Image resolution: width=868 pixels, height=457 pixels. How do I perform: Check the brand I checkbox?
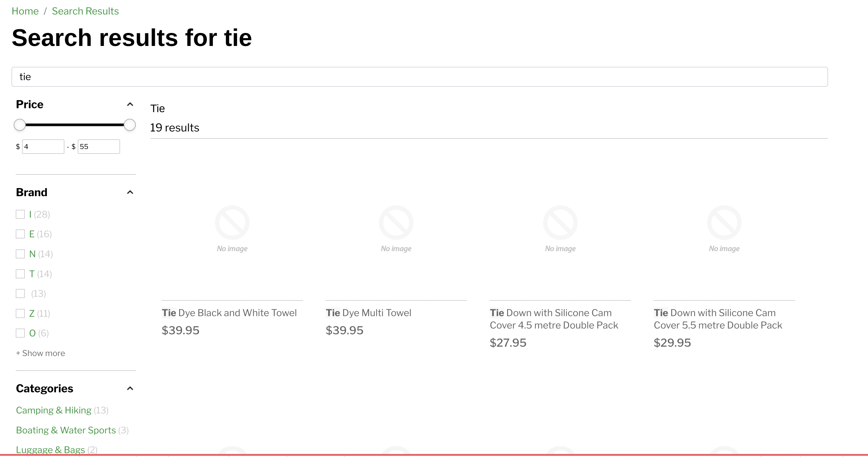(x=20, y=214)
